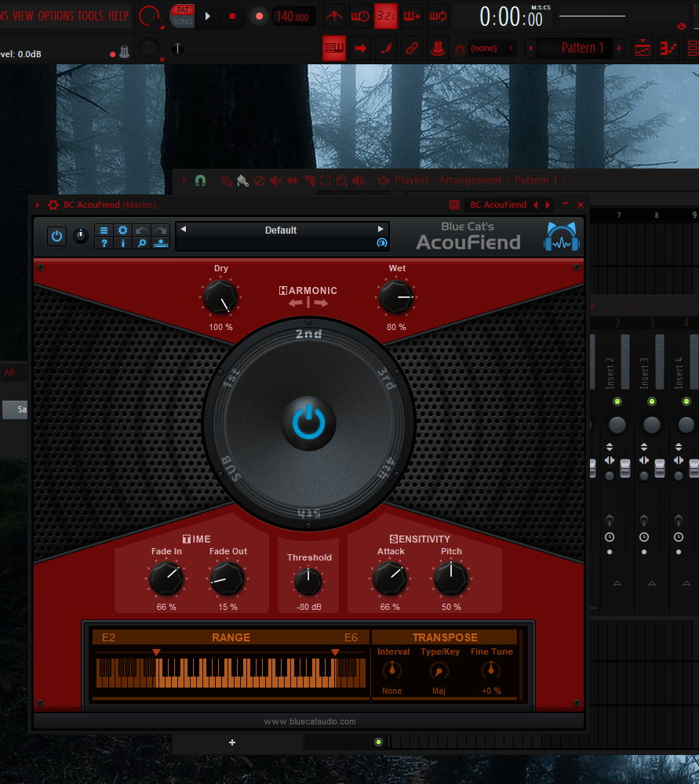
Task: Select next preset arrow beside Default
Action: pyautogui.click(x=380, y=229)
